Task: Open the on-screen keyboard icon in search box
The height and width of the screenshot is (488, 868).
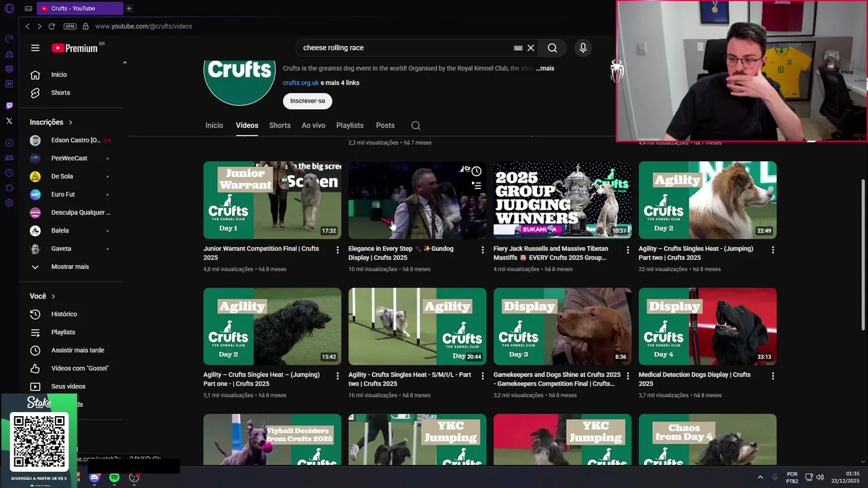Action: (x=518, y=48)
